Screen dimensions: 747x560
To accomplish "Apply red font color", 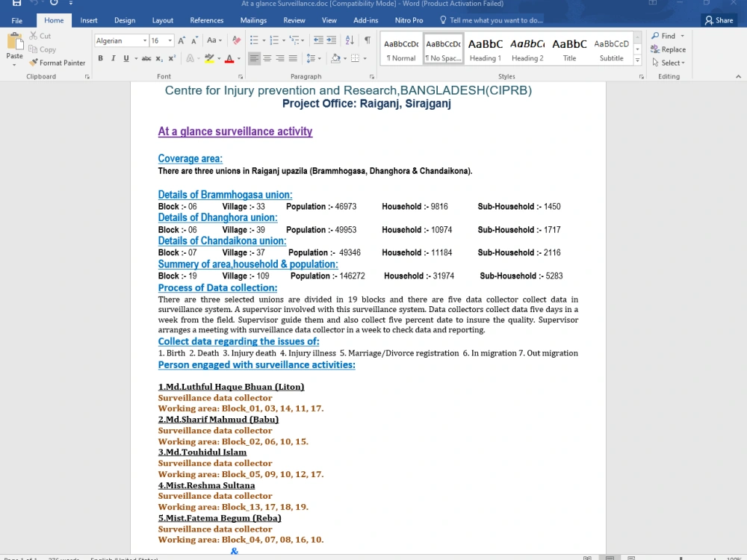I will click(x=229, y=58).
